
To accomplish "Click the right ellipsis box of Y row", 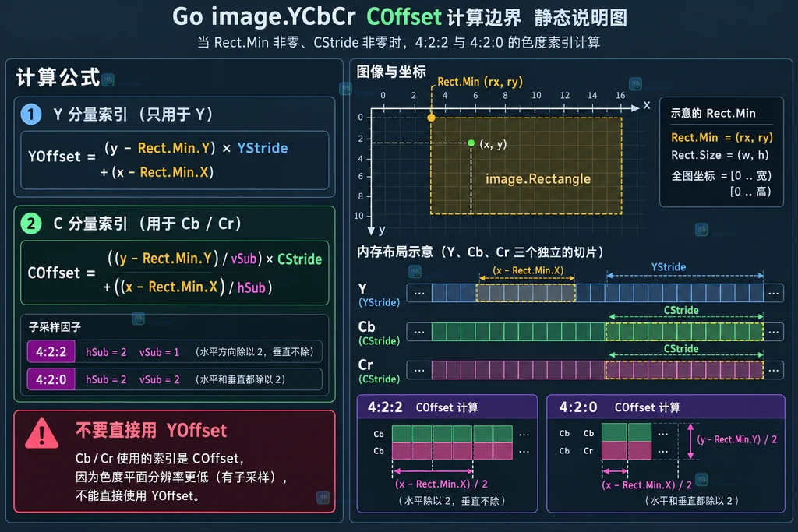I will pyautogui.click(x=774, y=293).
